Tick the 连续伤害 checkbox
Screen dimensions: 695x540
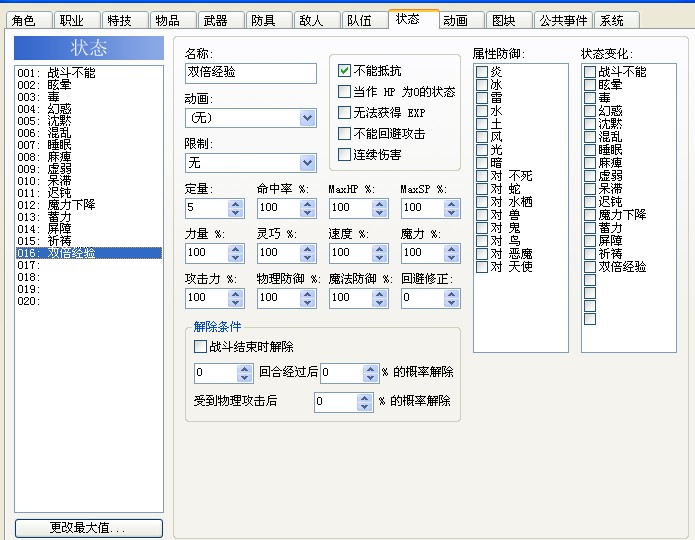[344, 154]
